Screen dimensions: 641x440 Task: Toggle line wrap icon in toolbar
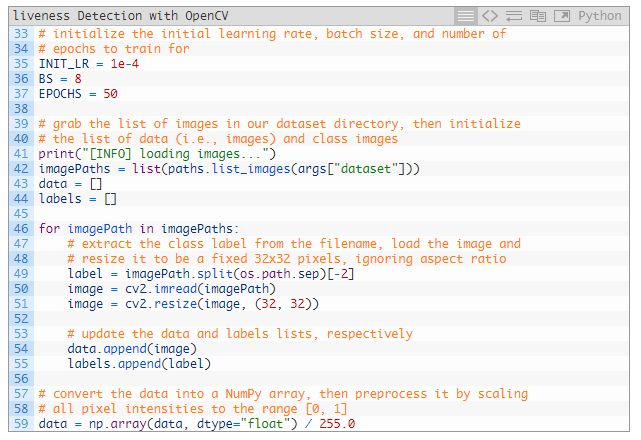514,16
